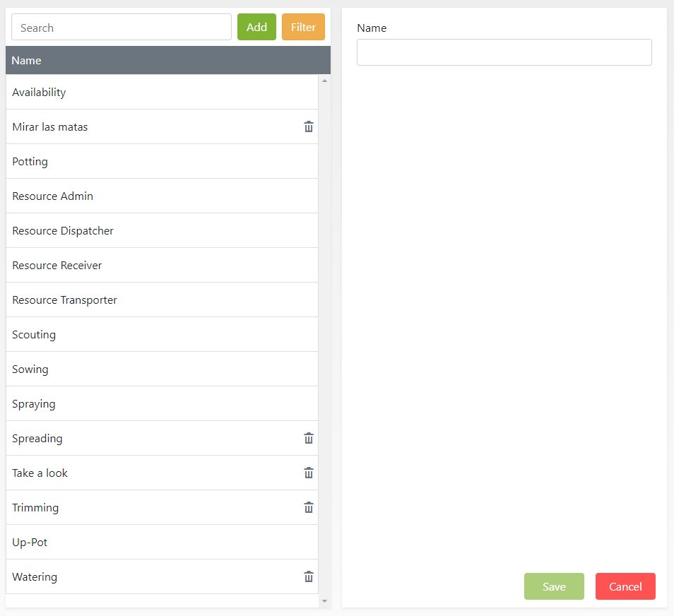This screenshot has height=616, width=674.
Task: Click the Save button
Action: [x=554, y=586]
